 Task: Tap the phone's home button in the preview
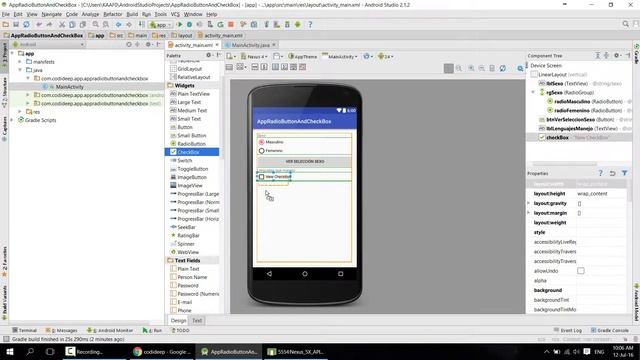[305, 273]
